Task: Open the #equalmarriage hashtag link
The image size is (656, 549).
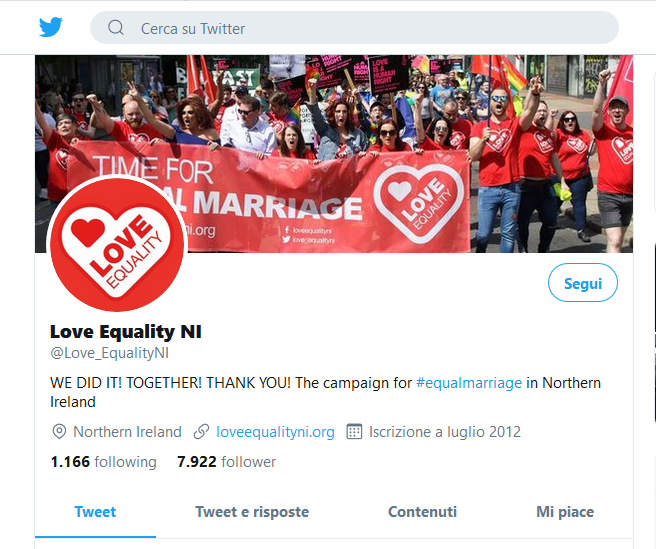Action: 469,383
